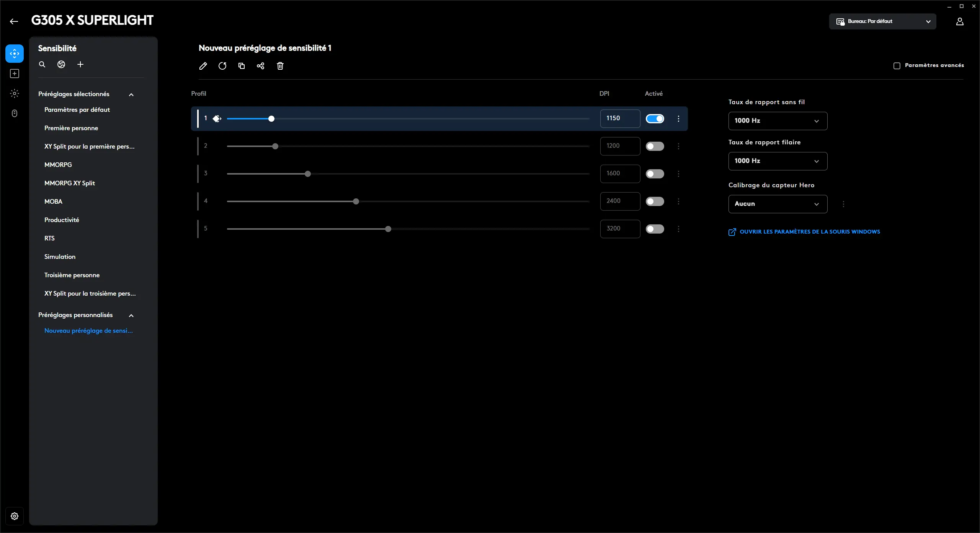Click the Sensibilité panel heading

tap(57, 48)
